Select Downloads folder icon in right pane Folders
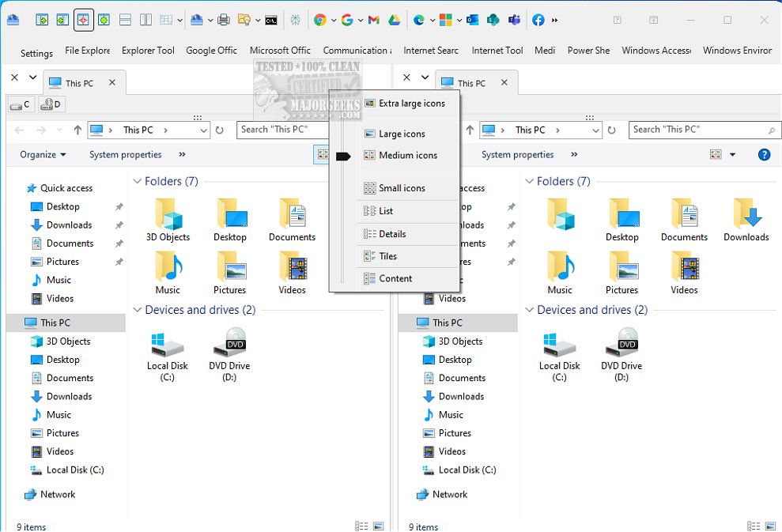 [746, 220]
